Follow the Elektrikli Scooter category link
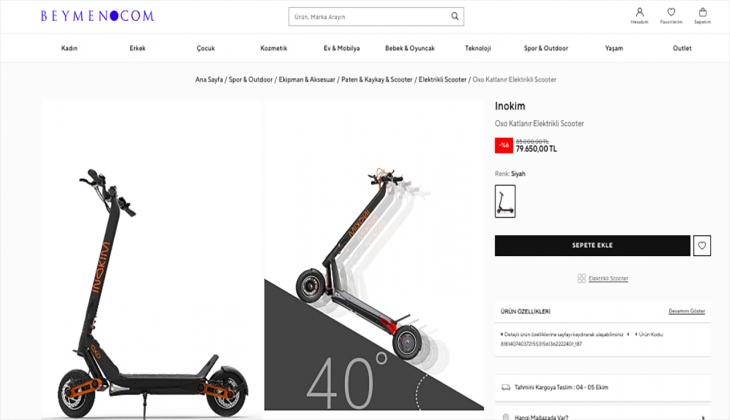The height and width of the screenshot is (420, 730). tap(608, 278)
